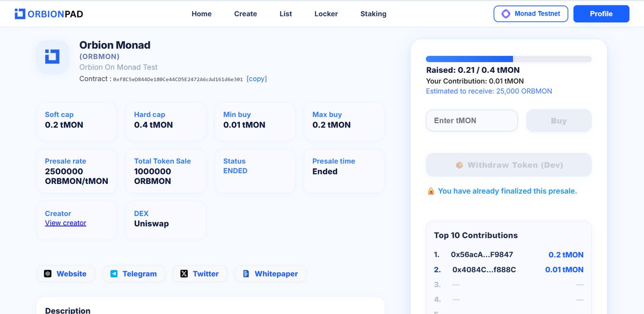
Task: Click the 0.2 tMON contribution amount in Top 10
Action: click(x=566, y=255)
